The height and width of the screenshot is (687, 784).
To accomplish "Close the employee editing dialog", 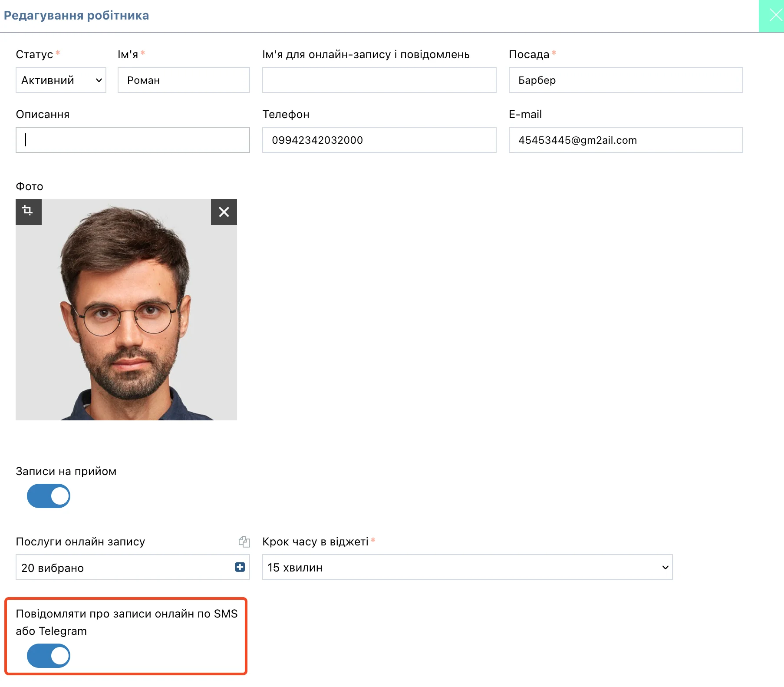I will [771, 16].
